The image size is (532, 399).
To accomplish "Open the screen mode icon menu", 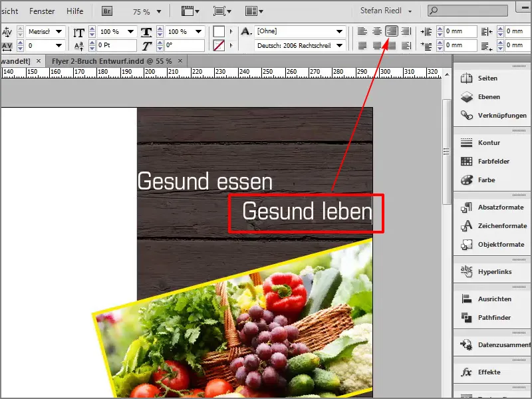I will point(222,11).
